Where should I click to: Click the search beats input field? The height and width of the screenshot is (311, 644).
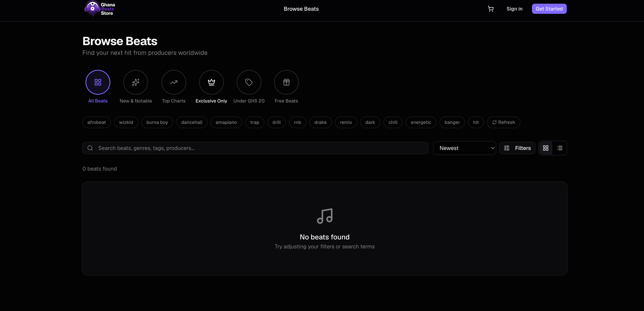coord(255,148)
